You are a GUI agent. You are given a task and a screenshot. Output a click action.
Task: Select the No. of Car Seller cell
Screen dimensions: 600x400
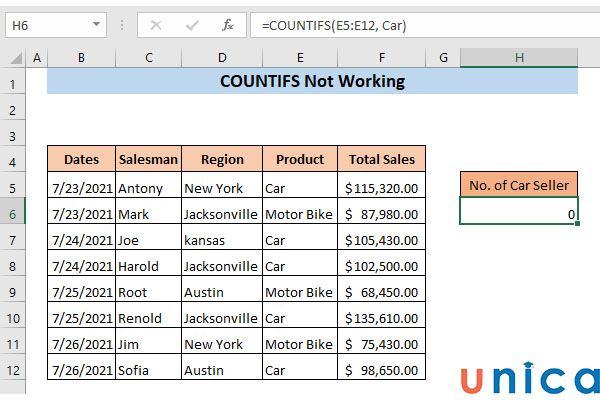click(x=519, y=184)
